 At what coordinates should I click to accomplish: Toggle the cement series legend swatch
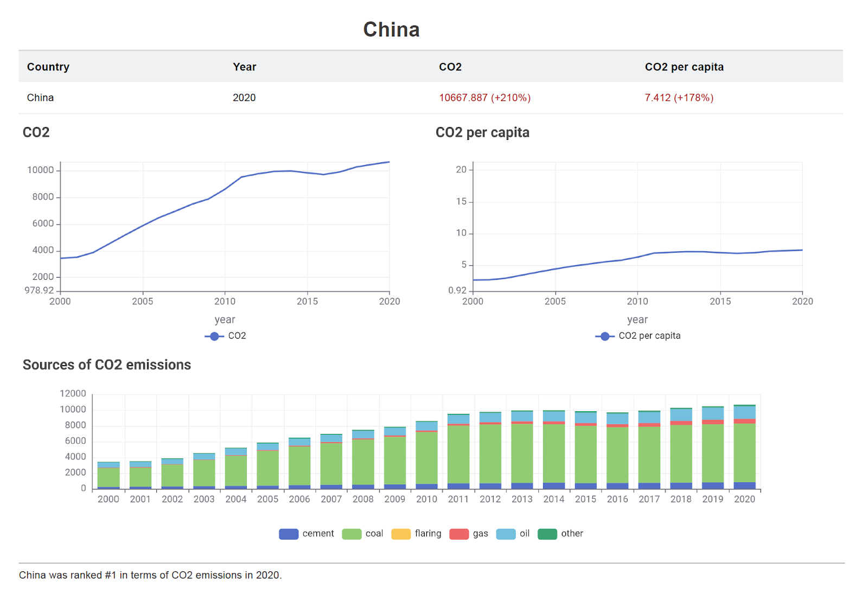point(289,534)
